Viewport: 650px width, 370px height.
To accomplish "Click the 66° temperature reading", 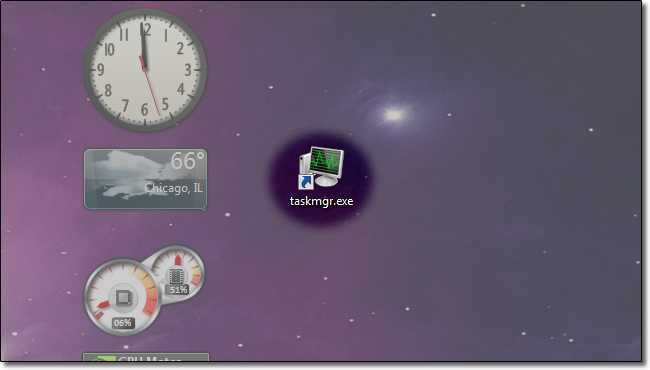I will (x=188, y=161).
